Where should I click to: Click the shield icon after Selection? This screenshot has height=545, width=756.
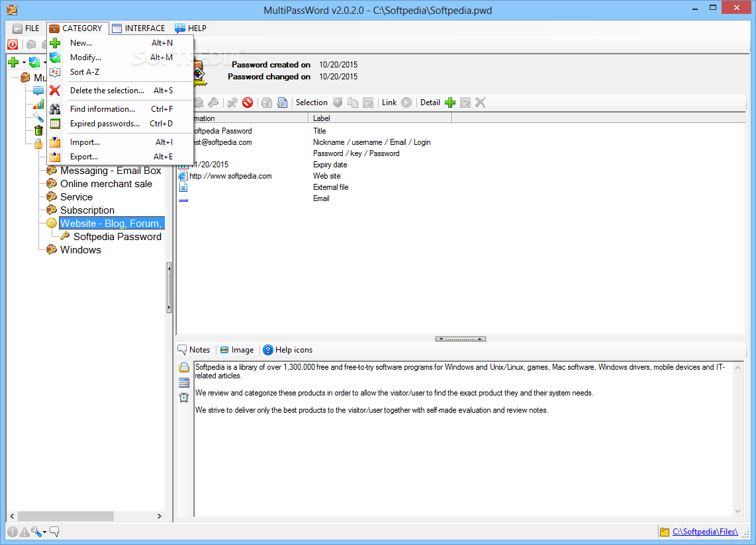[x=338, y=102]
